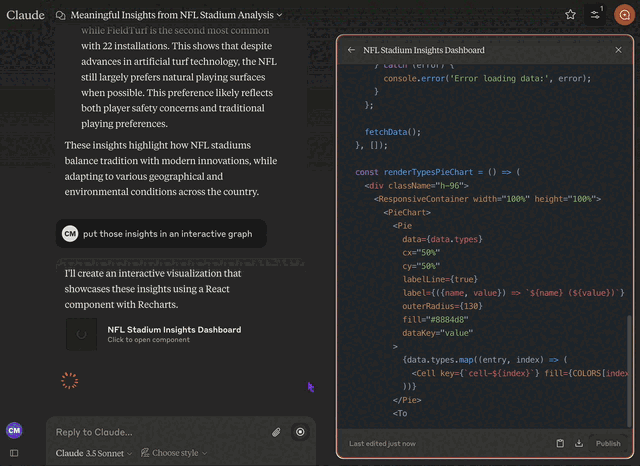Click the '<div className="h-96">' code line

pyautogui.click(x=416, y=186)
